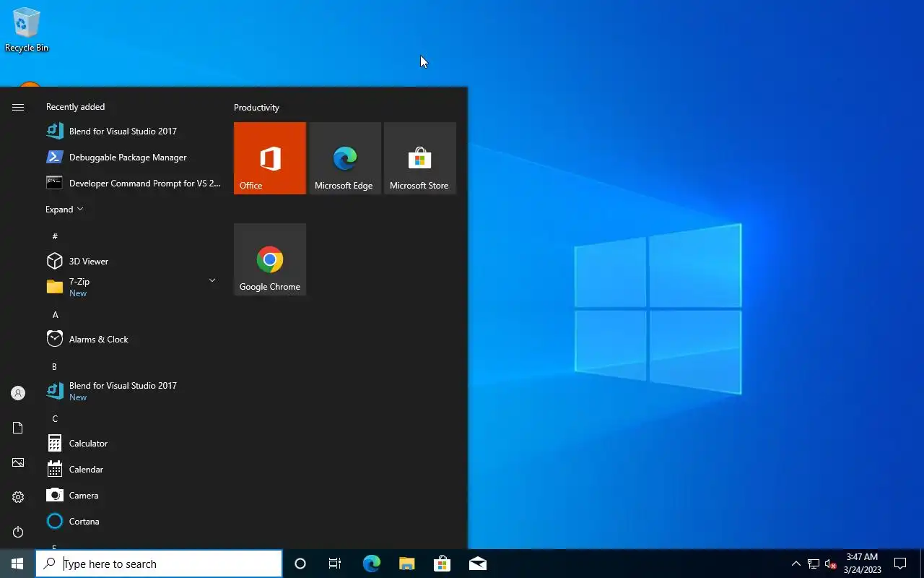This screenshot has height=578, width=924.
Task: Click the search box on taskbar
Action: pos(159,564)
